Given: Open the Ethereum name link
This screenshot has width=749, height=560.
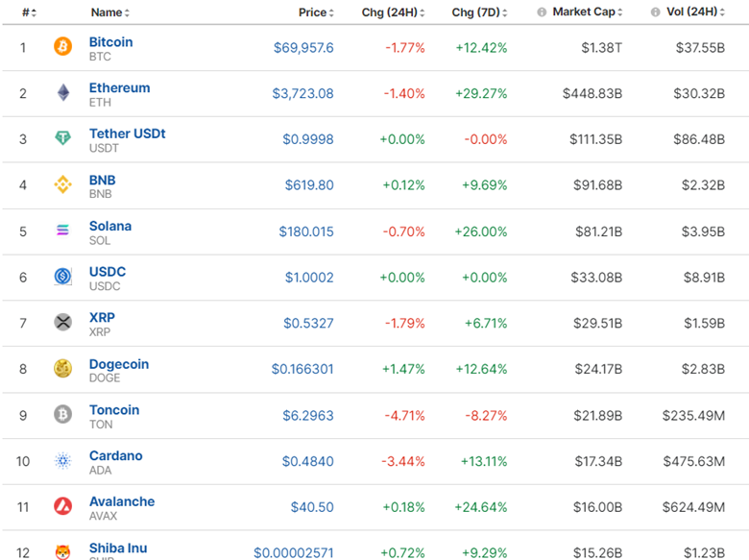Looking at the screenshot, I should (119, 88).
